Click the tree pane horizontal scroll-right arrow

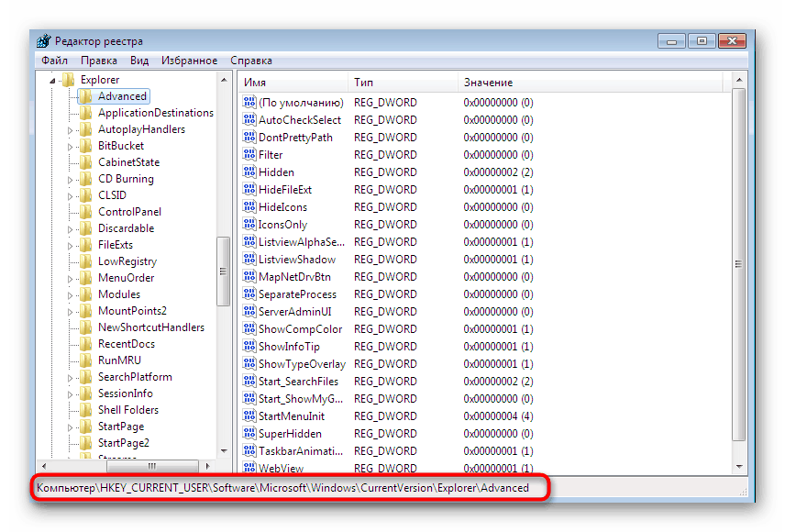pos(207,466)
